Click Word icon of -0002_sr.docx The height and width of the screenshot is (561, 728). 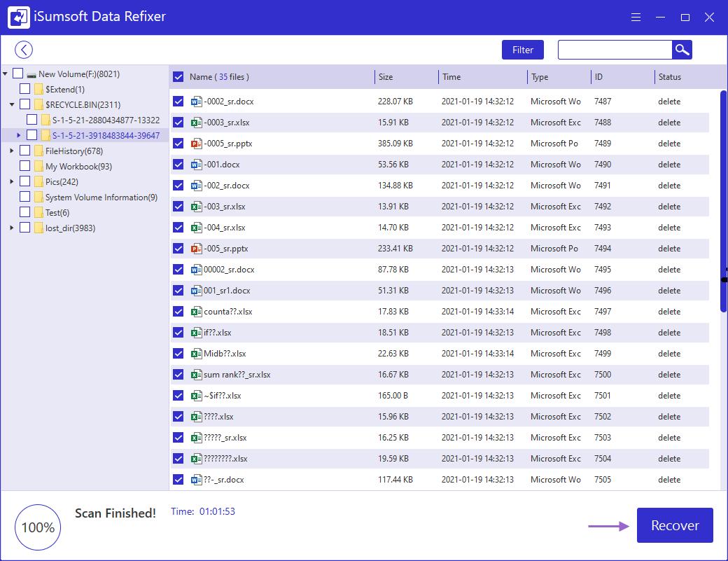[197, 102]
